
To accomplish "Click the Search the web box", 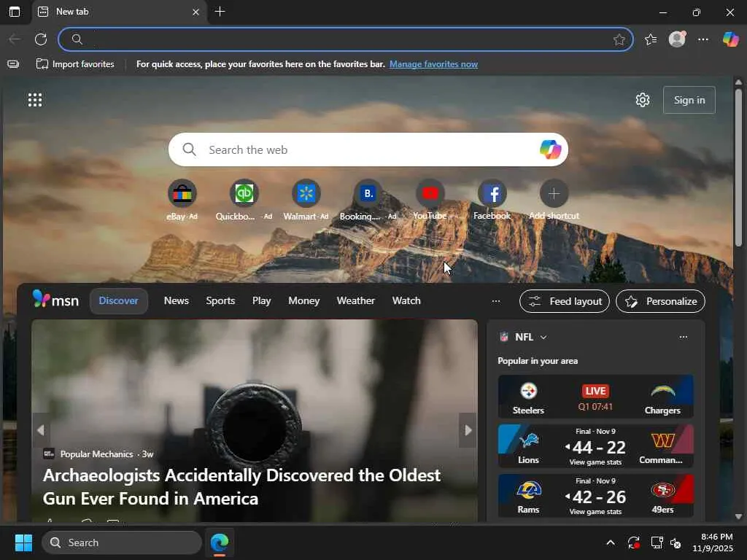I will 368,149.
